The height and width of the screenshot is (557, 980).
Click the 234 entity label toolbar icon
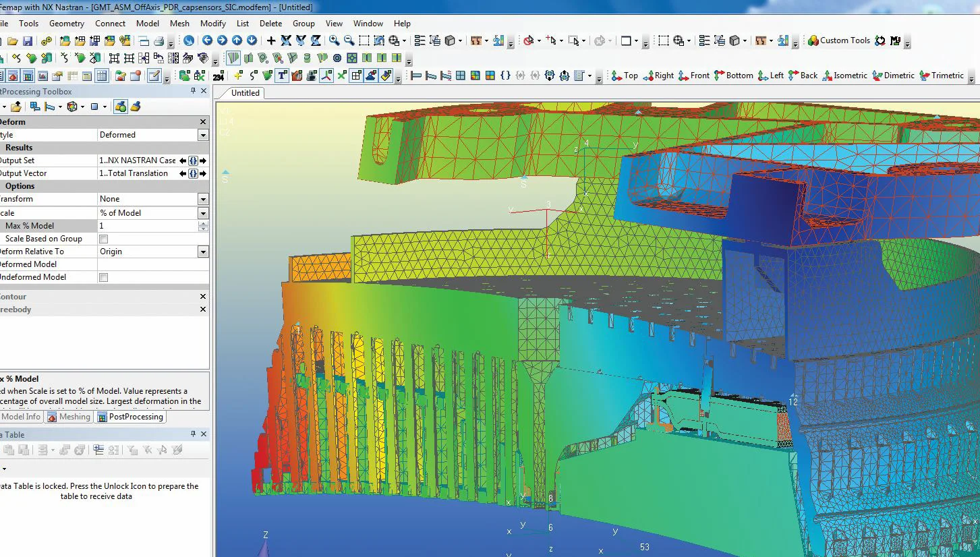pyautogui.click(x=218, y=76)
